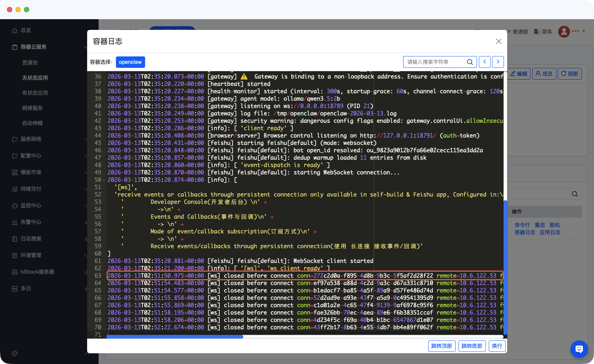Open the chat support bubble icon
The width and height of the screenshot is (594, 364).
[x=579, y=349]
